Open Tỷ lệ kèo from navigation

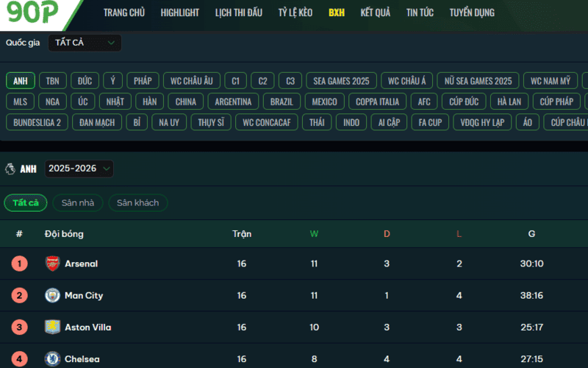(295, 13)
